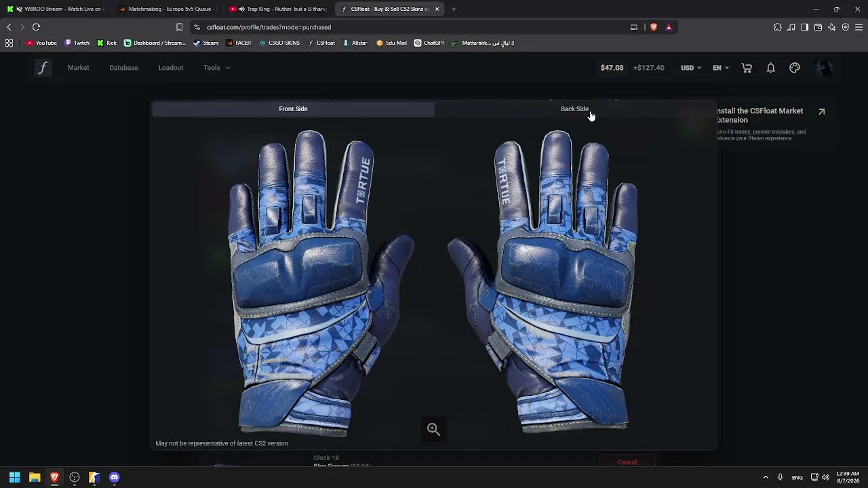Click the $47.03 account balance
868x488 pixels.
(612, 68)
